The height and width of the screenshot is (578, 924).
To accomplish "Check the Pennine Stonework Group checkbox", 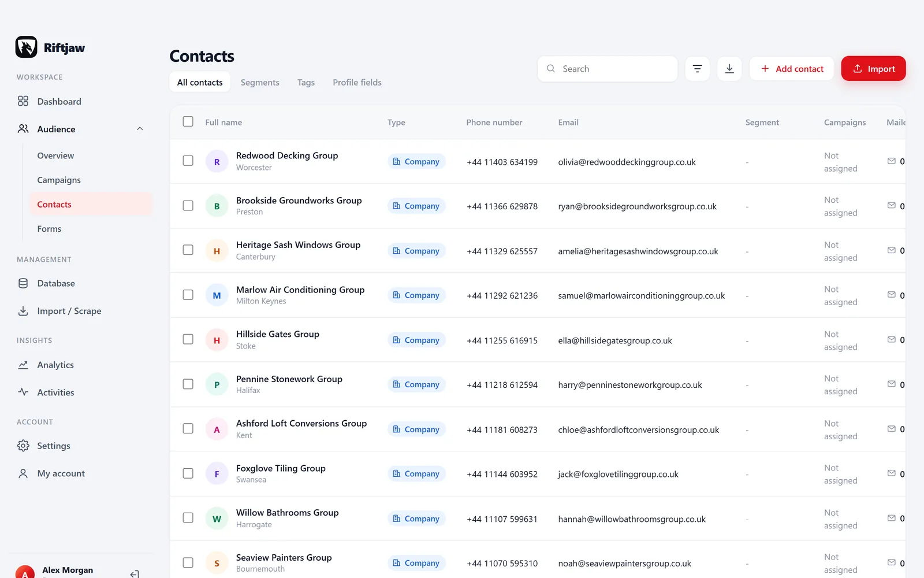I will point(188,384).
